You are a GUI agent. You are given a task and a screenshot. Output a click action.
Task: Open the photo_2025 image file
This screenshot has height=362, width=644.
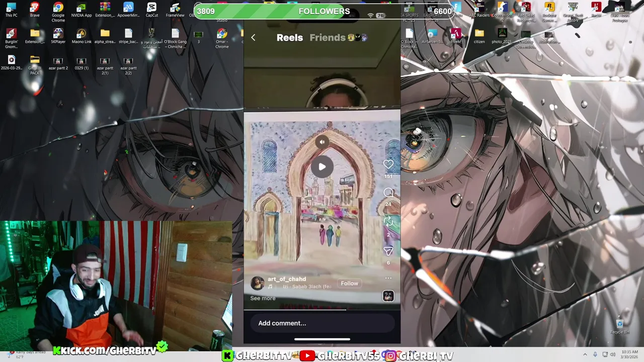click(503, 36)
